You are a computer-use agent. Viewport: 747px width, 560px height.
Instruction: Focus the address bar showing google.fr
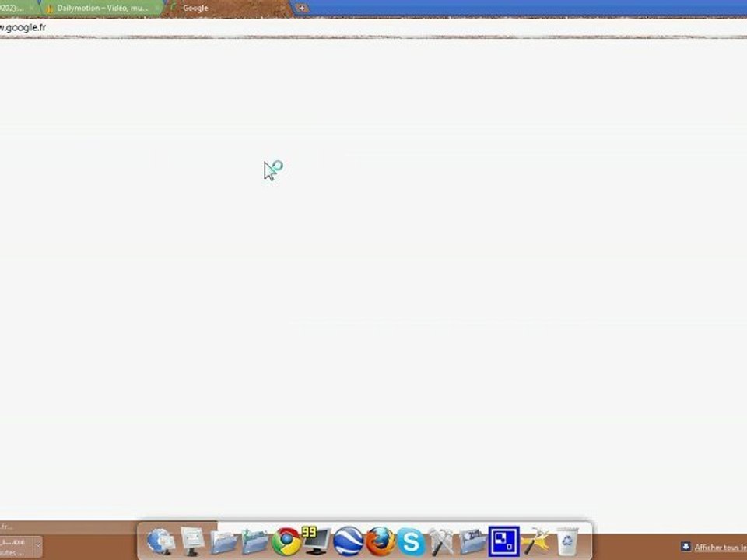[372, 28]
